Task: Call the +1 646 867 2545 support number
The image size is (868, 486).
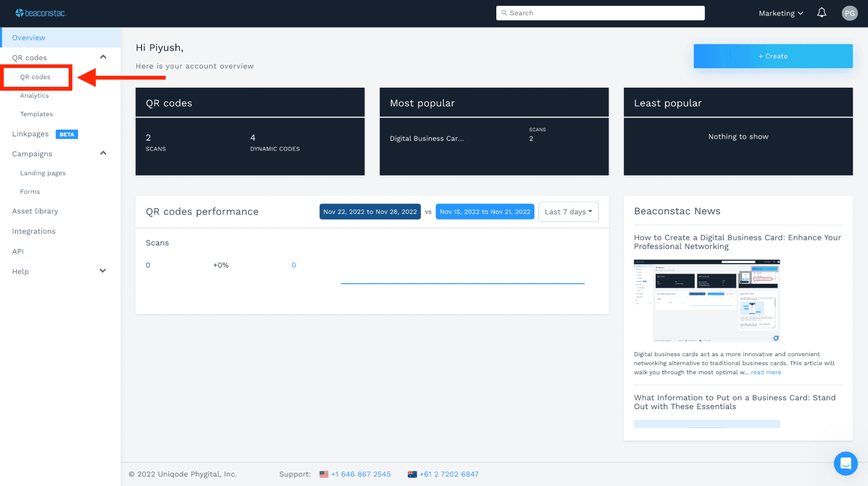Action: (x=361, y=474)
